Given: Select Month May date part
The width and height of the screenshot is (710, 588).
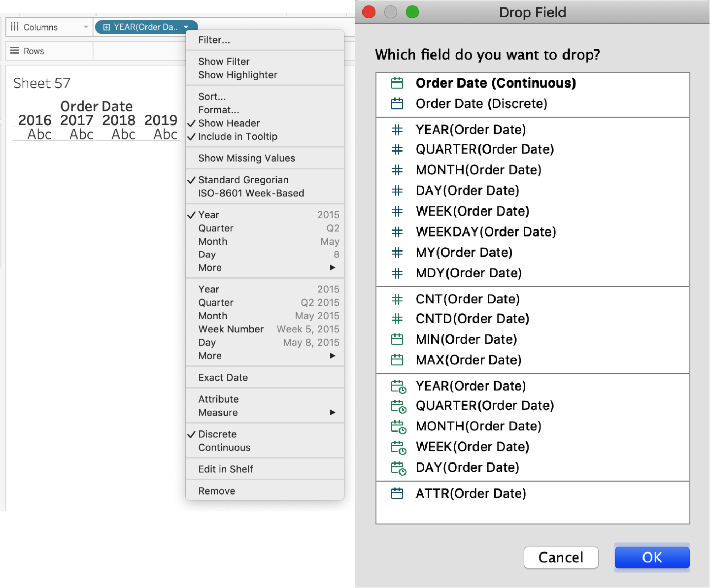Looking at the screenshot, I should coord(265,241).
